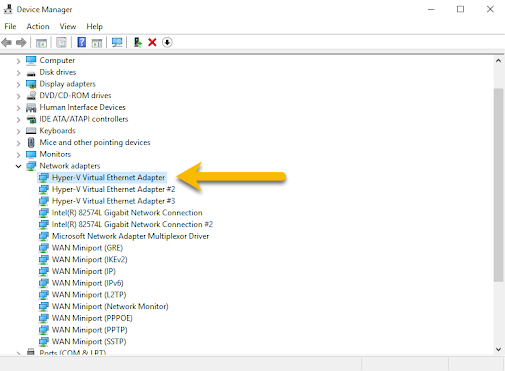Select WAN Miniport (IPv6)

88,283
